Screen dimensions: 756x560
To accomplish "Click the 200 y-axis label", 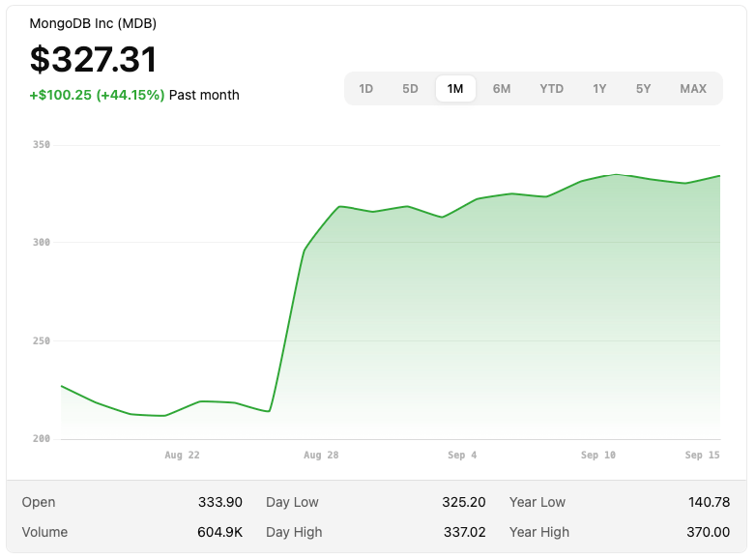I will [x=42, y=439].
